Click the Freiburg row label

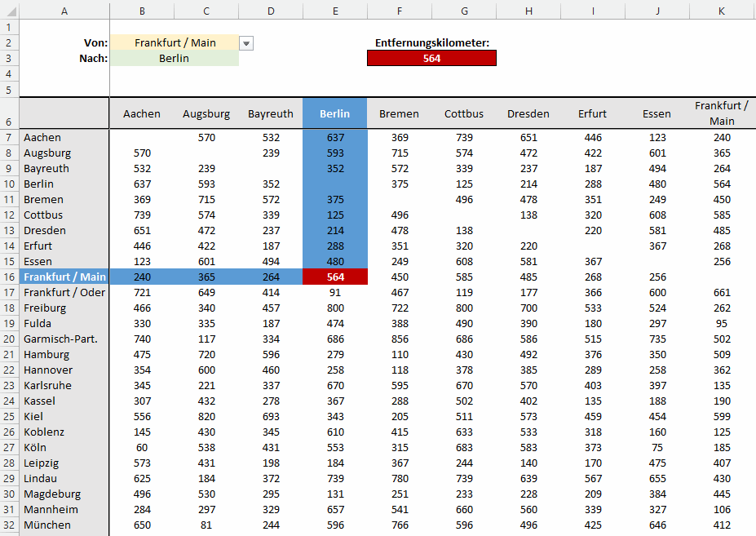click(45, 308)
